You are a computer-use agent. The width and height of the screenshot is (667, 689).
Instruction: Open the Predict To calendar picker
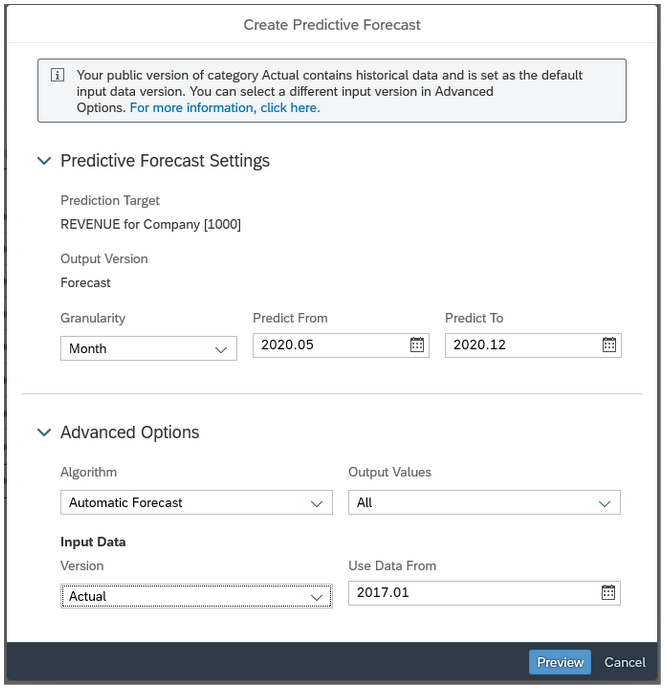(609, 345)
